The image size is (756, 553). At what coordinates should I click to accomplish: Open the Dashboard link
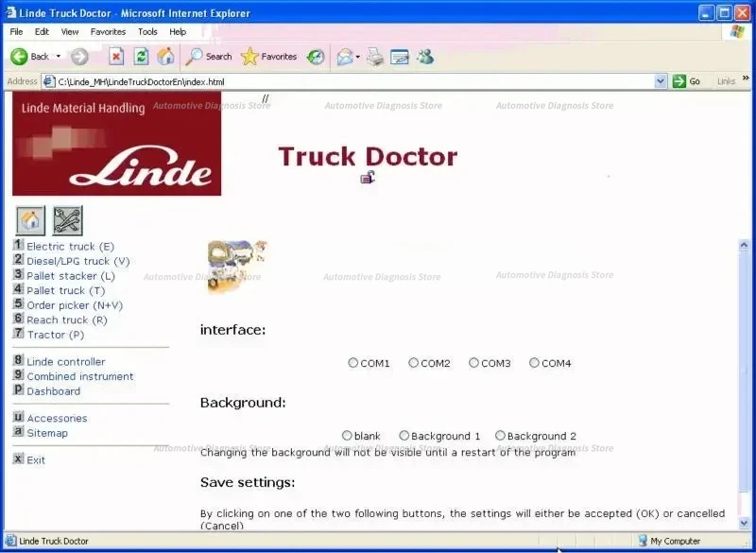[54, 391]
